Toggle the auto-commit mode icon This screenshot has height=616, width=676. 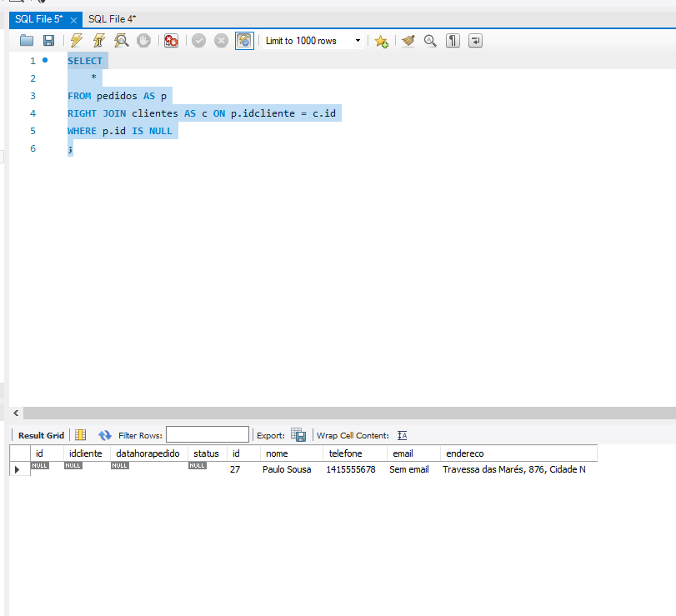pos(244,41)
